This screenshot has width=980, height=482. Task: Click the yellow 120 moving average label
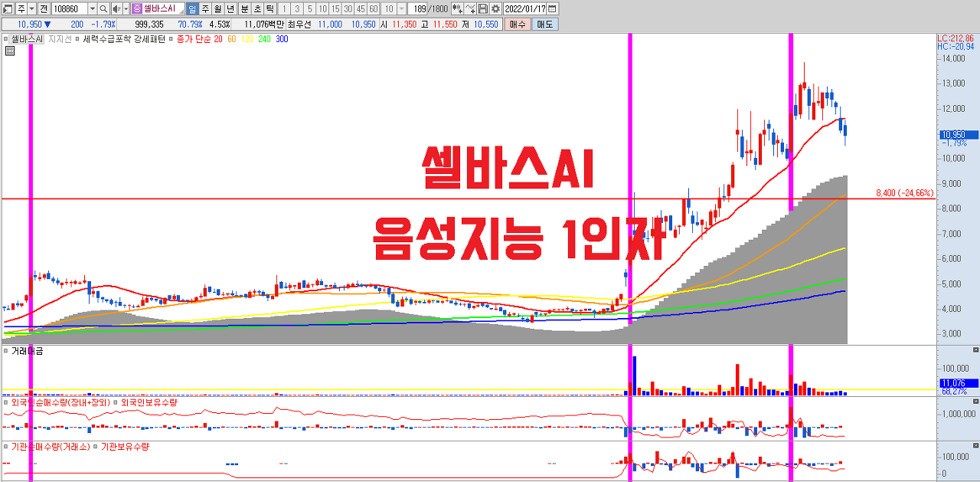tap(247, 38)
